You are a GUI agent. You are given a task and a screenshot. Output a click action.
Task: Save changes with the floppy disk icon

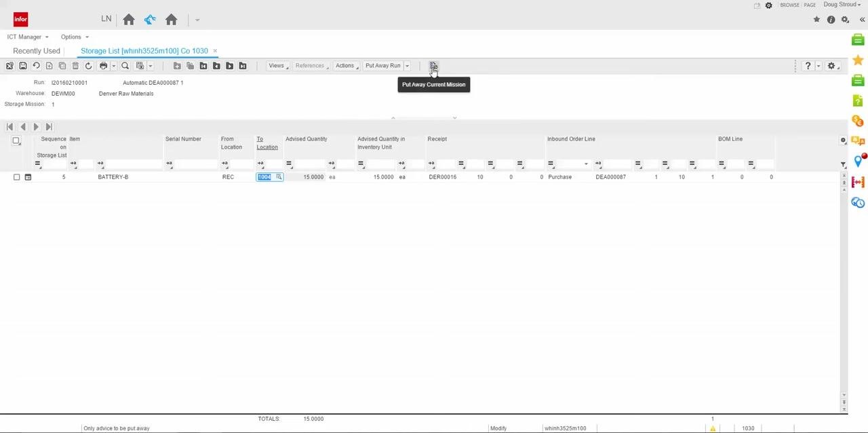(x=23, y=66)
